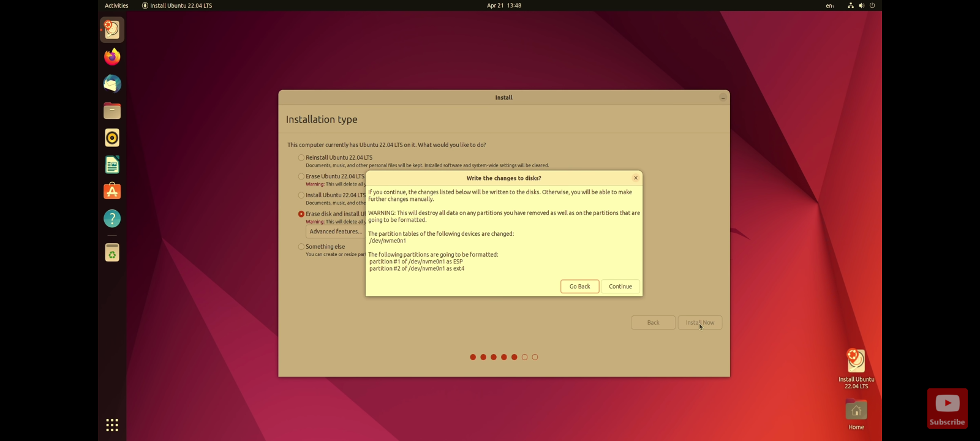Open the Home folder desktop icon
This screenshot has width=980, height=441.
click(856, 414)
